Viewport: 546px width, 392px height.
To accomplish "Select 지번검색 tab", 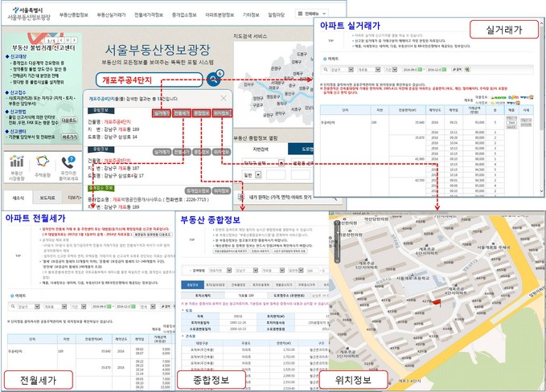I will [x=261, y=149].
